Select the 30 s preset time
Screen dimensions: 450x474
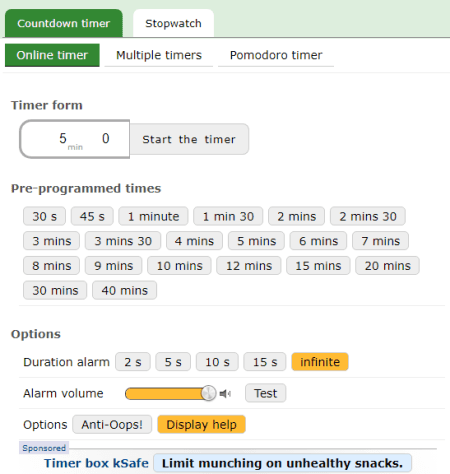(x=44, y=216)
